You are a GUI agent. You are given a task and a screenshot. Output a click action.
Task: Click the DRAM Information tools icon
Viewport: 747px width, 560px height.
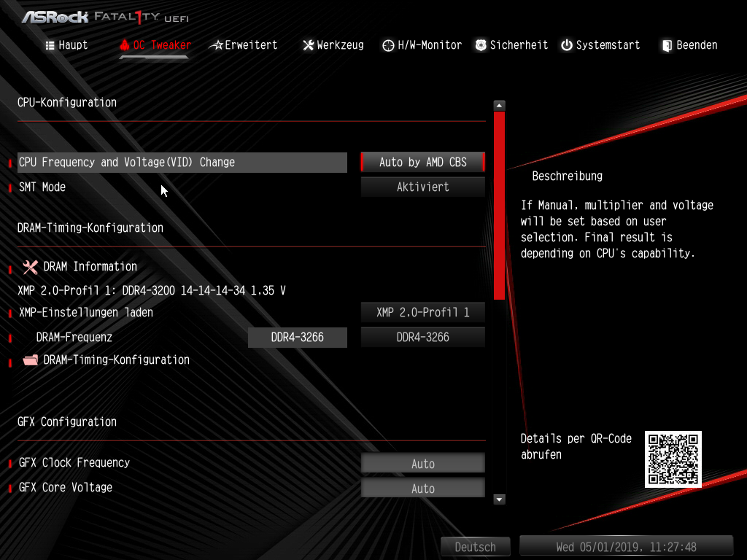31,267
